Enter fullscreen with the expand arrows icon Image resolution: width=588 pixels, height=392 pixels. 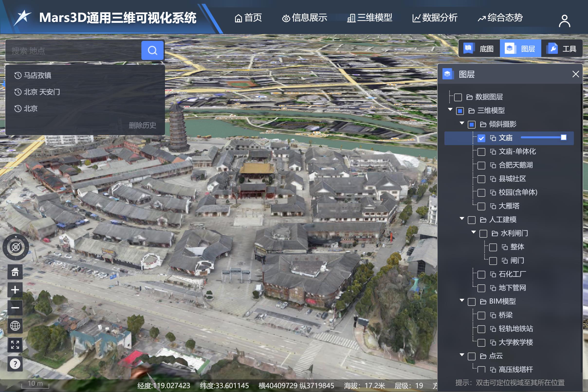[15, 345]
